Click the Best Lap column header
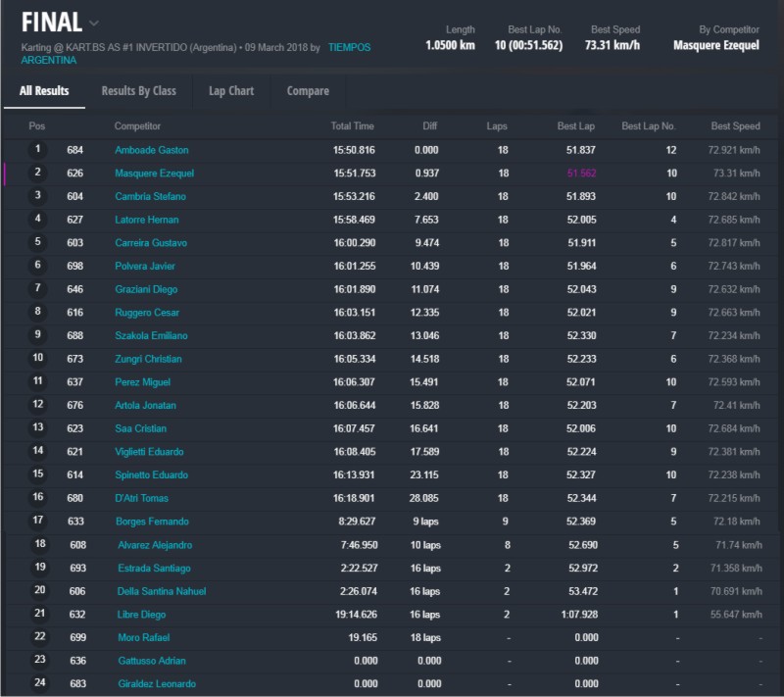Screen dimensions: 784x697 click(x=574, y=126)
